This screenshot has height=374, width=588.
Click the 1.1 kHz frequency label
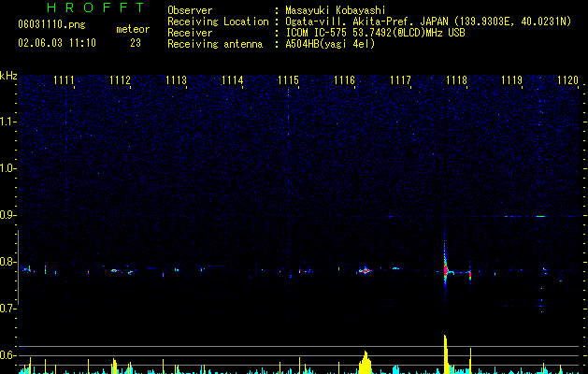point(7,122)
